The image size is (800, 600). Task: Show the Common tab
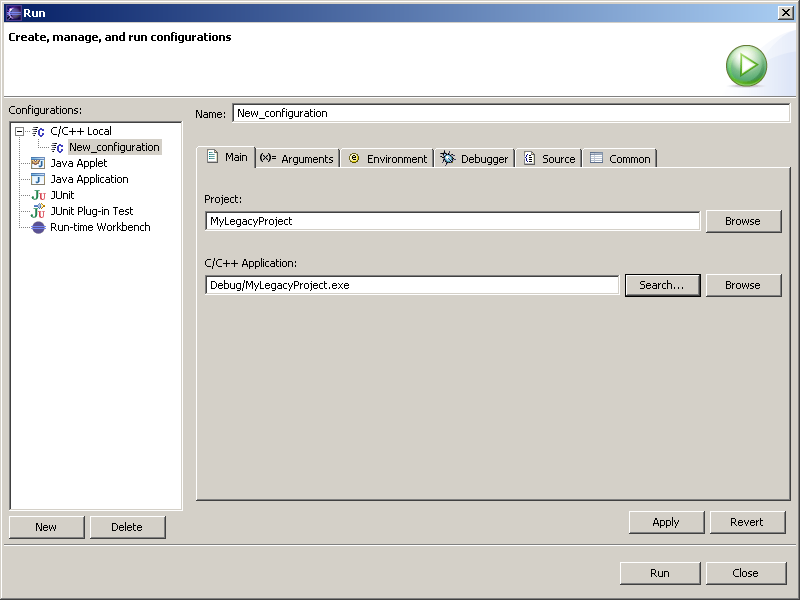[x=620, y=158]
